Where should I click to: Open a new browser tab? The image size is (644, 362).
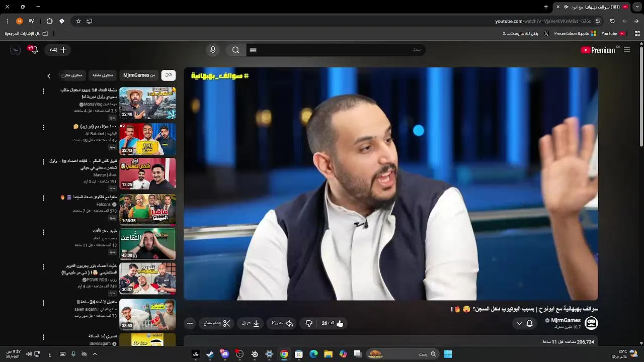coord(546,7)
